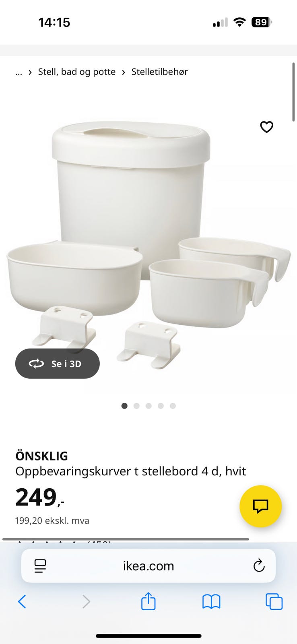This screenshot has width=297, height=644.
Task: Click the Se i 3D button
Action: (58, 363)
